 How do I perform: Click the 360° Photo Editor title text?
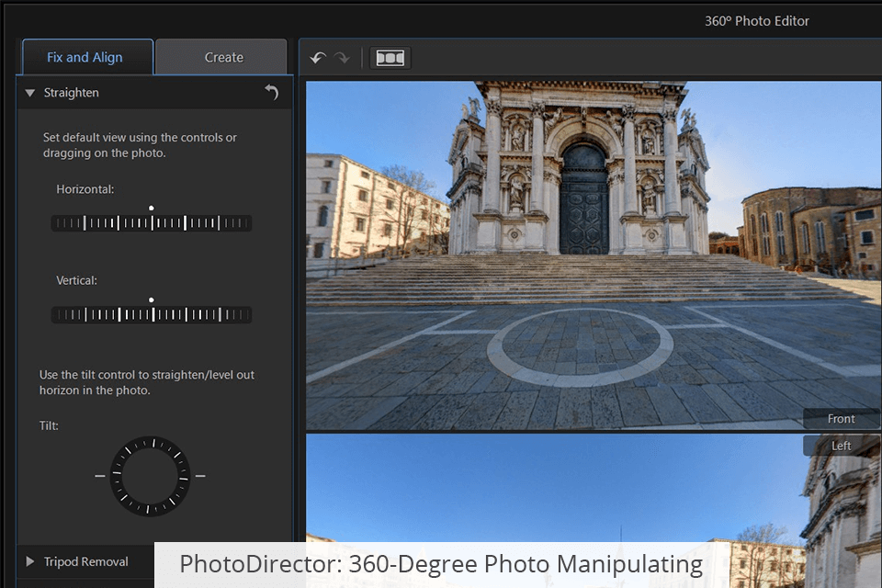(756, 21)
